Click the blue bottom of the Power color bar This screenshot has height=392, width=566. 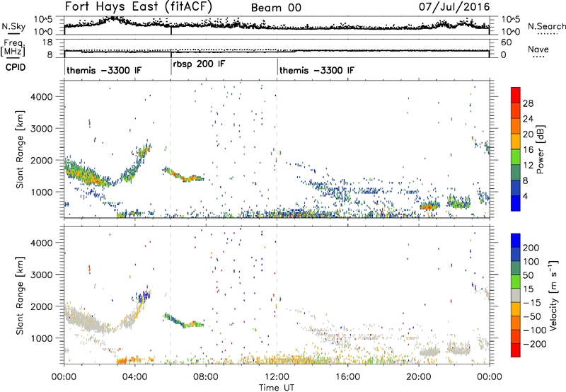[516, 203]
